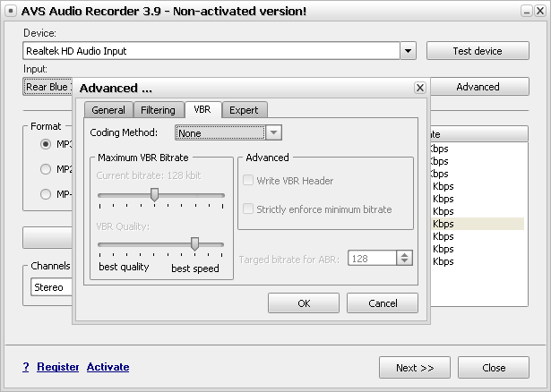Open the Coding Method dropdown arrow
Screen dimensions: 551x392
pyautogui.click(x=274, y=132)
